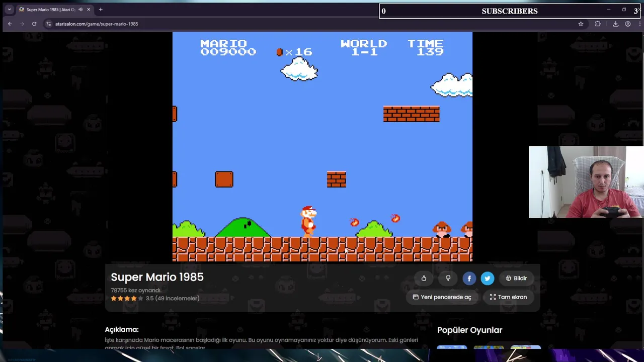This screenshot has width=644, height=362.
Task: Go back with browser back arrow
Action: coord(10,24)
